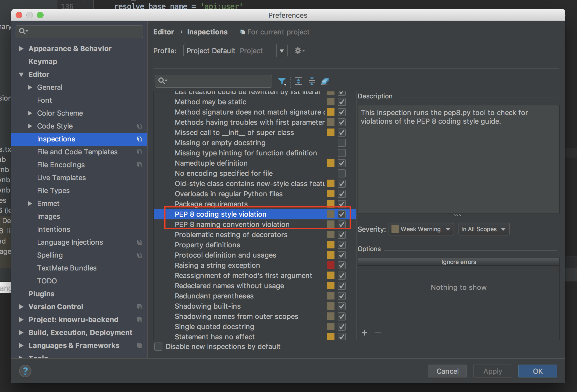Click the OK button
Image resolution: width=577 pixels, height=392 pixels.
click(538, 371)
